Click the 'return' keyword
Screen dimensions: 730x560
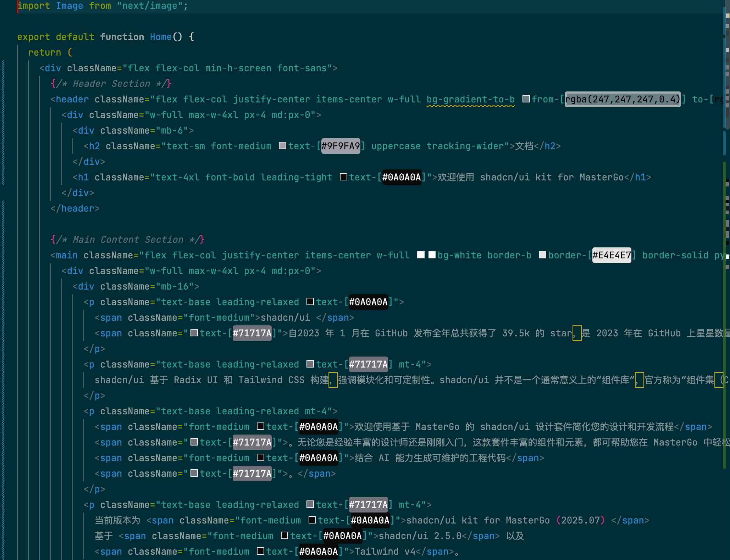point(45,52)
